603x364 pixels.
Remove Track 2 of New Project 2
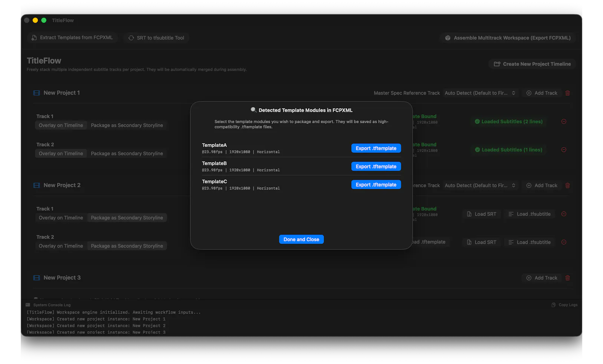click(564, 242)
